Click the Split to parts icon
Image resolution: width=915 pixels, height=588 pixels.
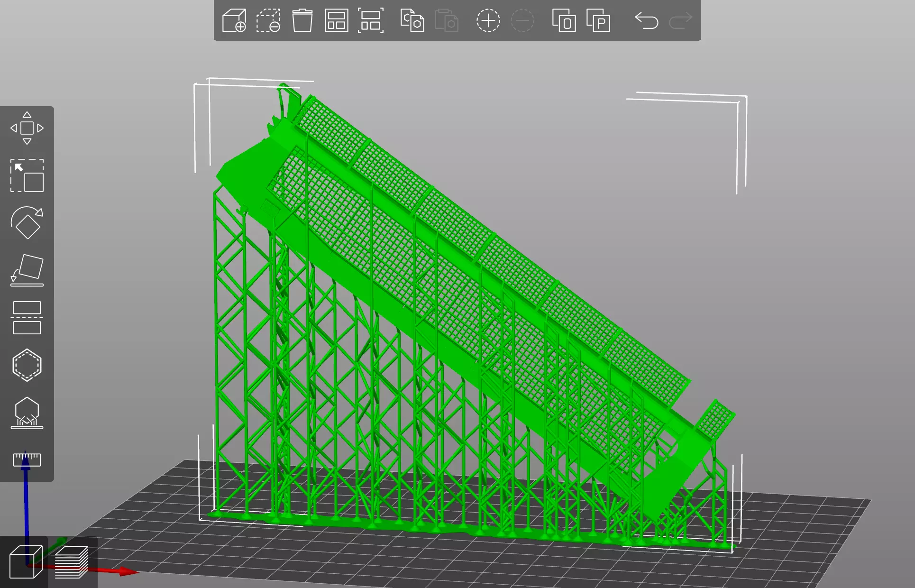pyautogui.click(x=598, y=21)
